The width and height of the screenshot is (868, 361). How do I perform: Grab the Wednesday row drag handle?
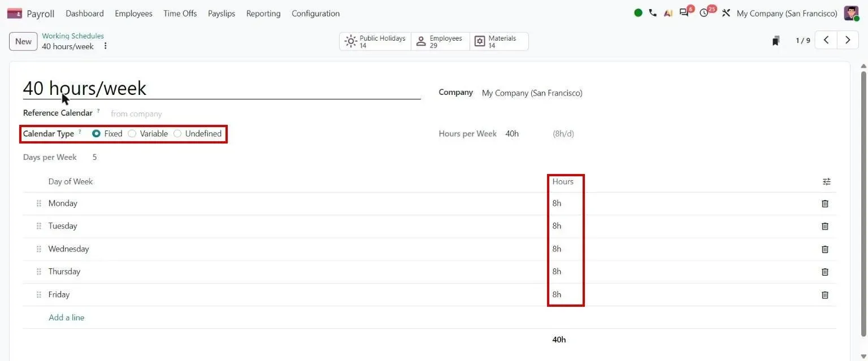tap(39, 249)
